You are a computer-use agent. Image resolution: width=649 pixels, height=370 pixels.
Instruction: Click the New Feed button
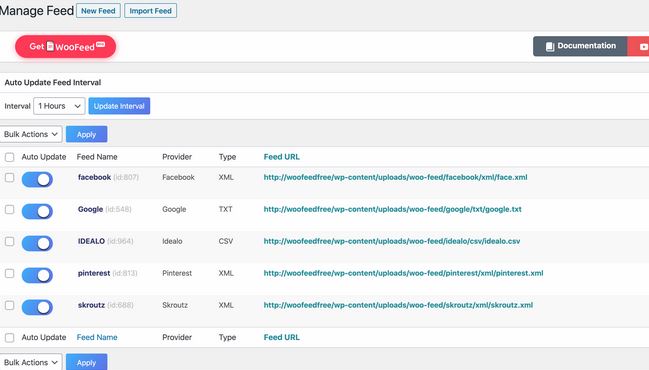[x=98, y=11]
